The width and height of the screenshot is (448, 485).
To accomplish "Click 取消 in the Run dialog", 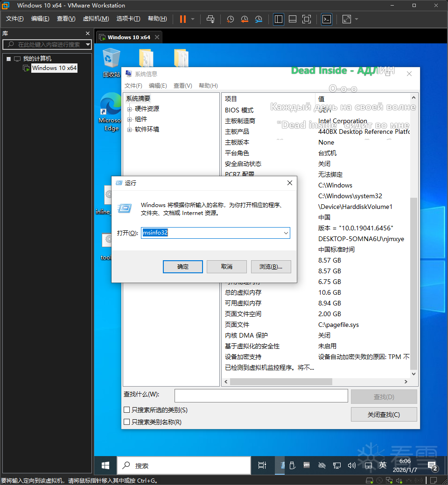I will 227,267.
